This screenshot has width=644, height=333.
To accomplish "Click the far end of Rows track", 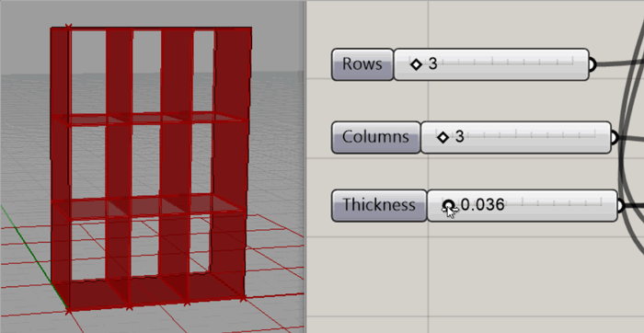I will pyautogui.click(x=572, y=62).
